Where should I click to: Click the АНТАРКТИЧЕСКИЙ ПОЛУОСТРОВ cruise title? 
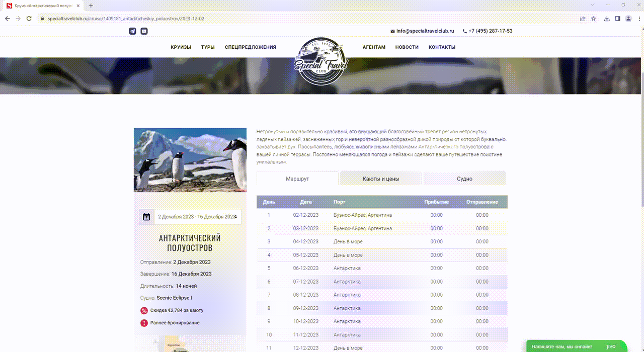tap(190, 243)
